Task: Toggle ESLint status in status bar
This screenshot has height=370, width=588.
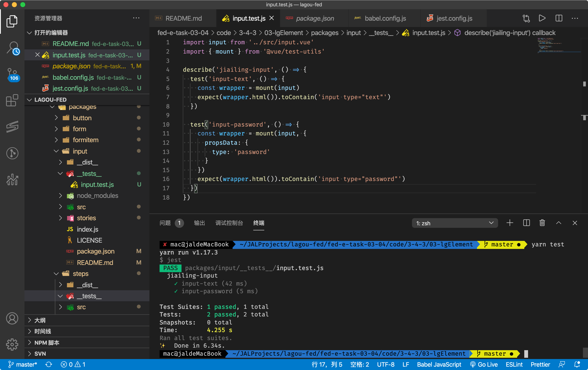Action: pyautogui.click(x=514, y=364)
